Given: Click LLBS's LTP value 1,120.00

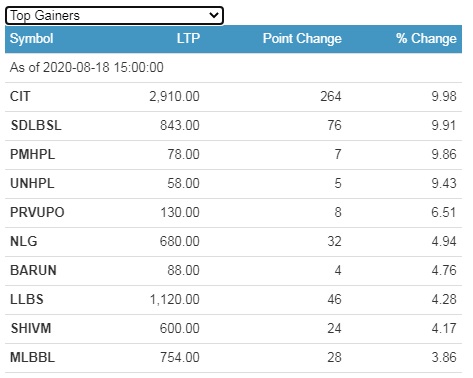Looking at the screenshot, I should (175, 300).
